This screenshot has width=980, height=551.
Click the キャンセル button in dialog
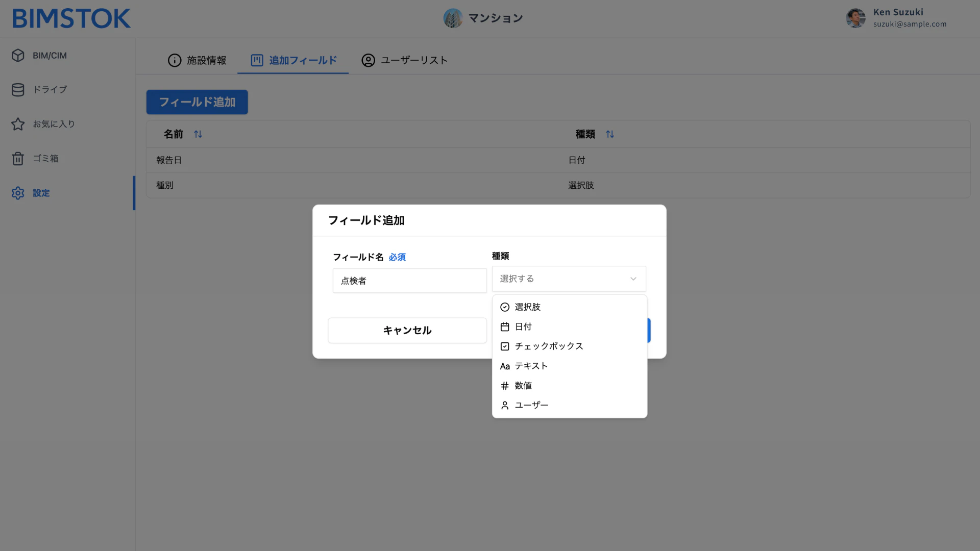(407, 331)
